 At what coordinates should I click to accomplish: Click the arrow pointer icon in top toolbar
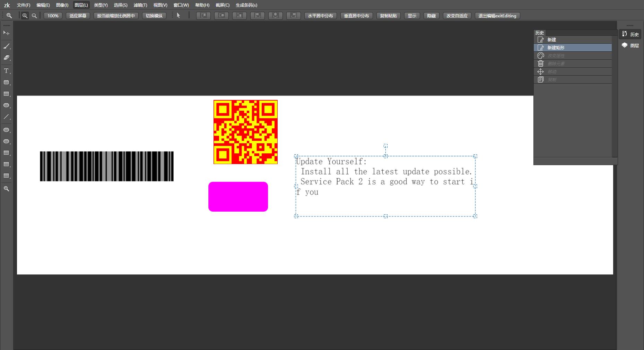[x=179, y=15]
